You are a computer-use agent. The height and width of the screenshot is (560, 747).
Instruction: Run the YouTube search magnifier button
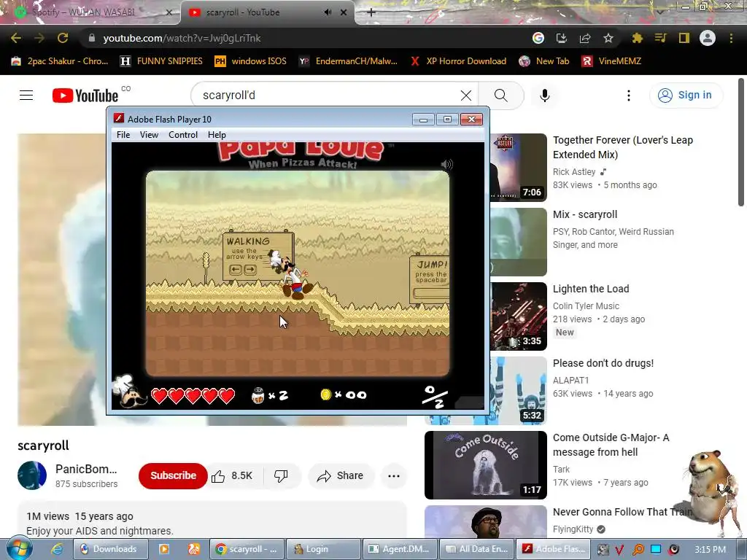point(500,96)
